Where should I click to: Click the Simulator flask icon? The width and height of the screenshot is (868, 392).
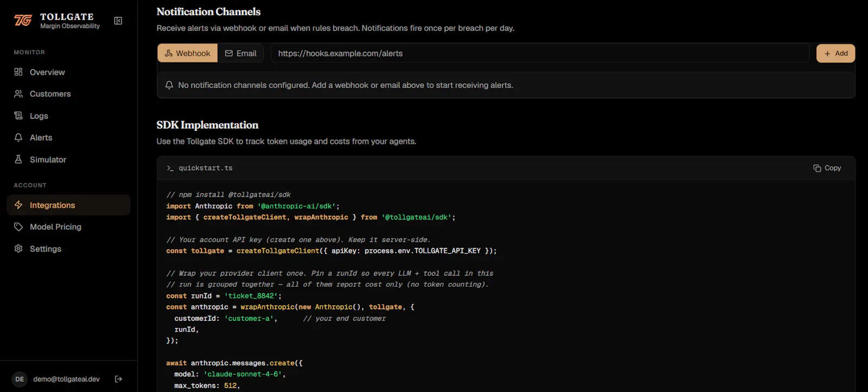18,160
